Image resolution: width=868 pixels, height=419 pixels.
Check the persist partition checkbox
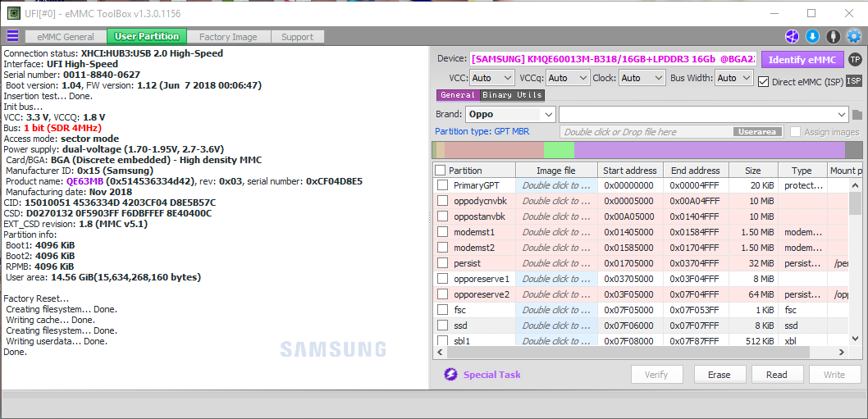click(442, 263)
